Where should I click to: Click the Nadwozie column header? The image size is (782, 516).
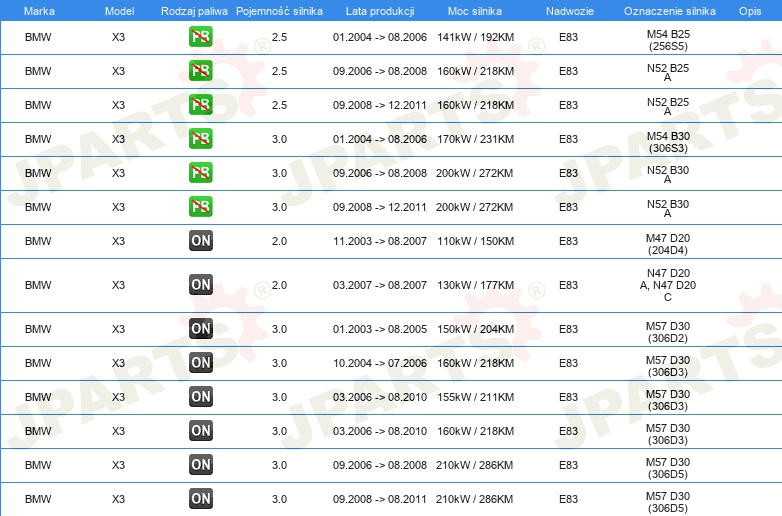tap(570, 11)
